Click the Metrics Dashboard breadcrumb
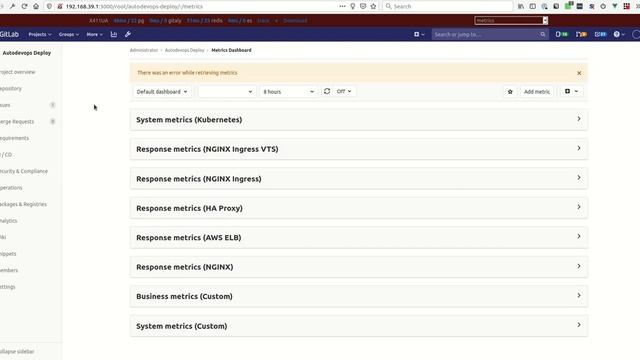 231,50
